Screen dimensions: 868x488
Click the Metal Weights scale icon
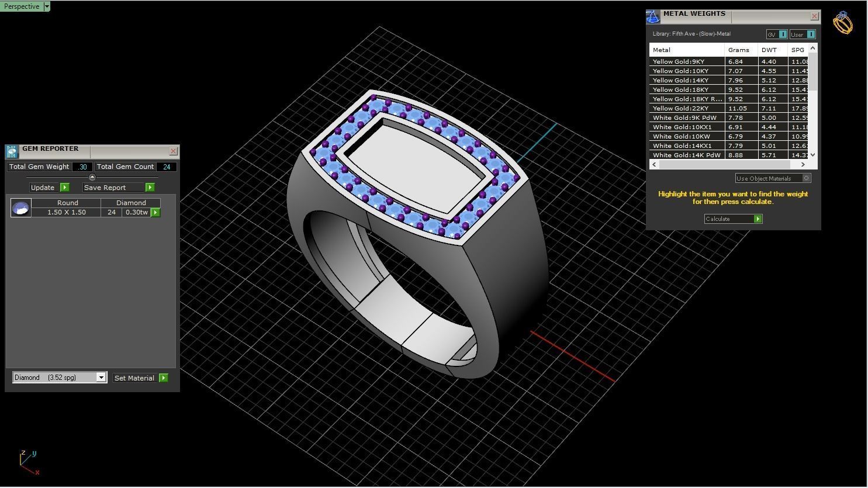pos(653,16)
